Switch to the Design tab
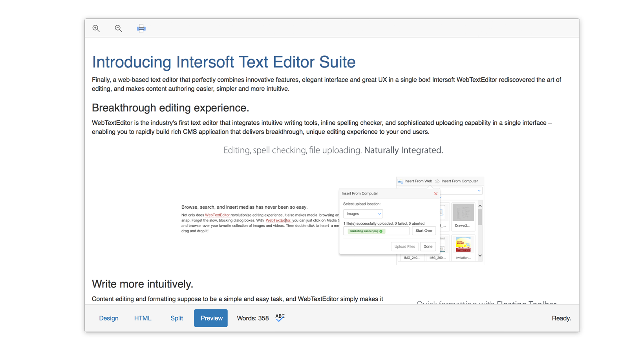The height and width of the screenshot is (353, 644). pyautogui.click(x=109, y=318)
